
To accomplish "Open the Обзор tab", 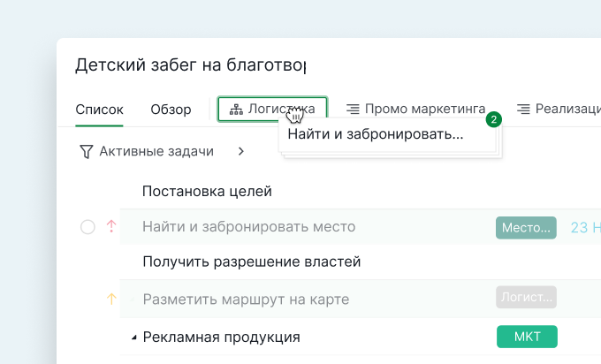I will pos(171,110).
